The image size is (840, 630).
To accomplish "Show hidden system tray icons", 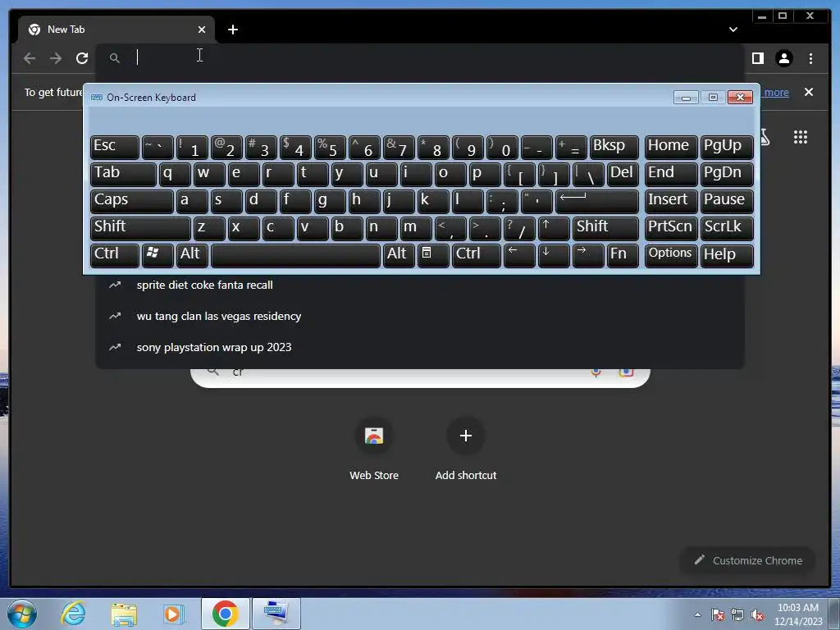I will coord(697,614).
